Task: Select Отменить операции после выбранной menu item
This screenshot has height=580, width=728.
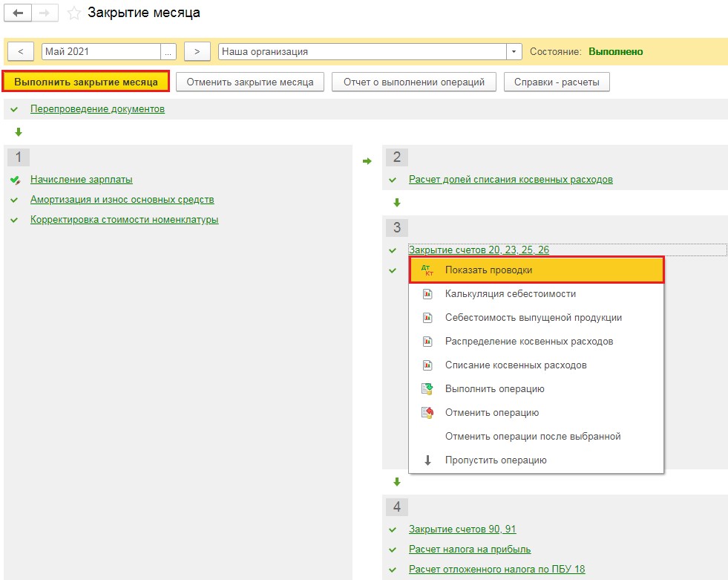Action: pos(532,437)
